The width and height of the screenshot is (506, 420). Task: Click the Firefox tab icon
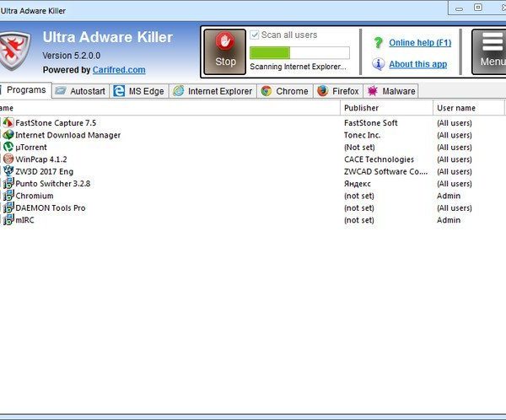click(x=323, y=91)
